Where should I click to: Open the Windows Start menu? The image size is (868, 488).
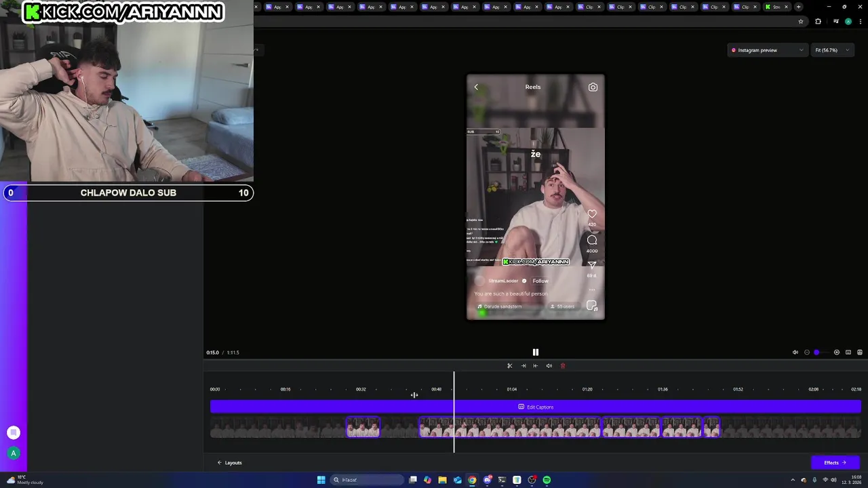coord(321,480)
